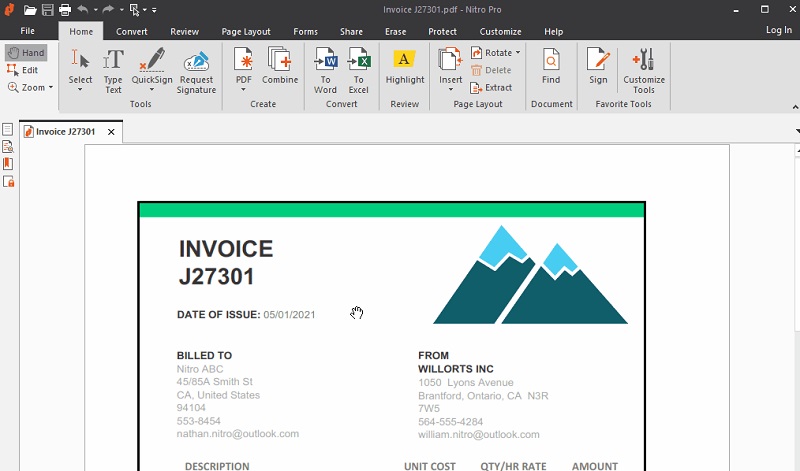The height and width of the screenshot is (471, 800).
Task: Collapse the ribbon with the chevron
Action: coord(795,107)
